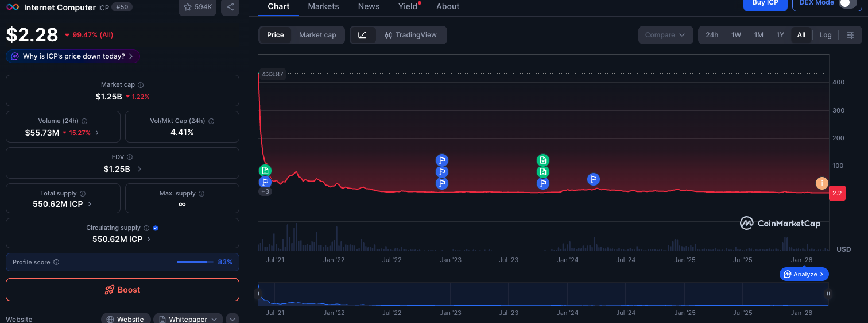Expand Circulating supply details chevron
Screen dimensions: 868x323
click(x=149, y=239)
